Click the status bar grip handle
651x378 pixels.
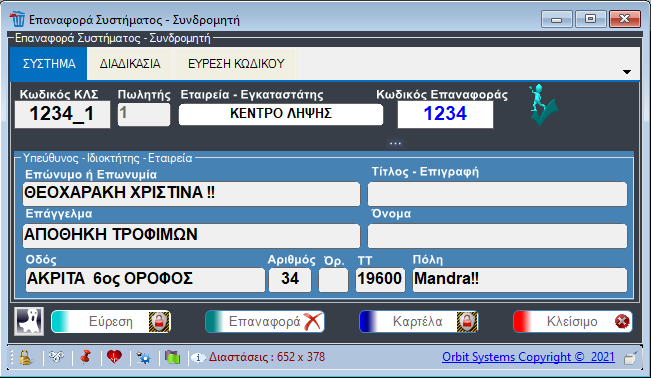tap(12, 357)
